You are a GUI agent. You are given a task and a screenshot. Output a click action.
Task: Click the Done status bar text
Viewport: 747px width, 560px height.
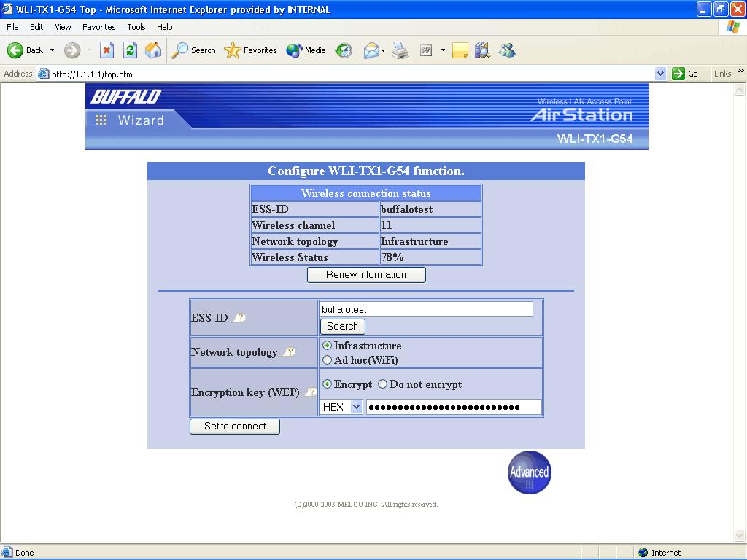(x=24, y=553)
